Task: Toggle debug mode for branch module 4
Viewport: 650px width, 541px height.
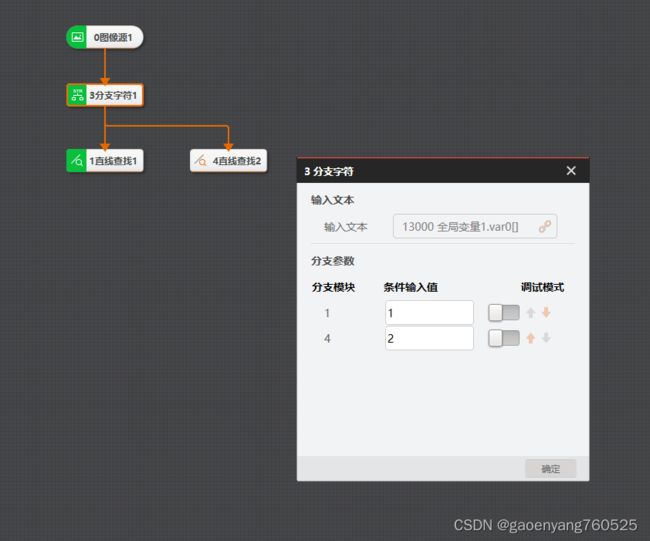Action: [504, 338]
